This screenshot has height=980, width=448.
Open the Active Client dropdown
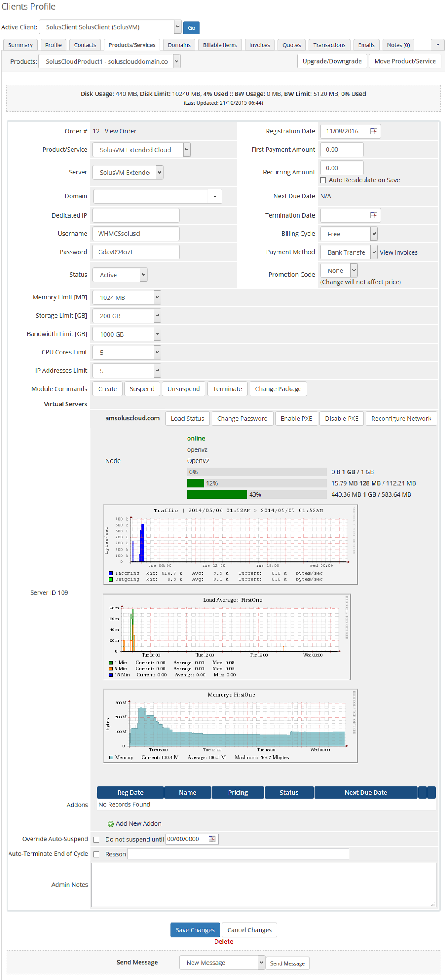[110, 27]
